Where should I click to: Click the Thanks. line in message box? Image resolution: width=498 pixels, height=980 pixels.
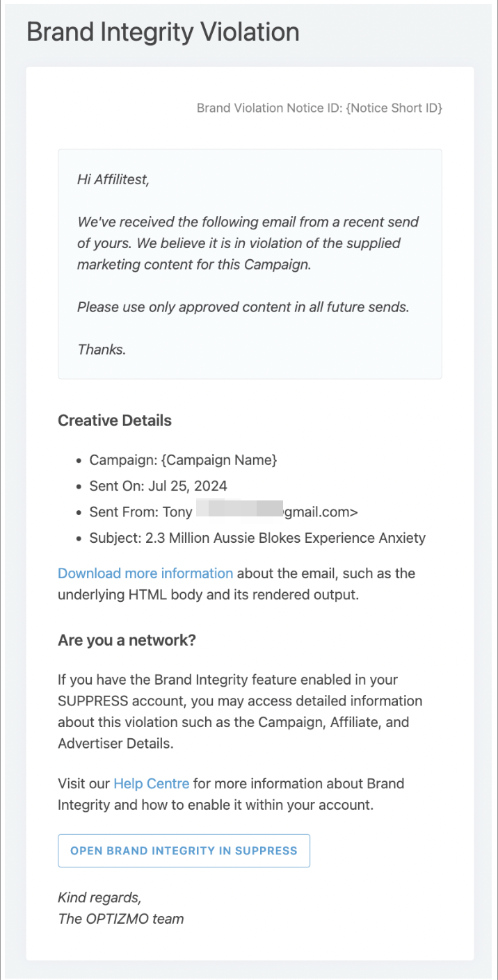click(x=102, y=350)
